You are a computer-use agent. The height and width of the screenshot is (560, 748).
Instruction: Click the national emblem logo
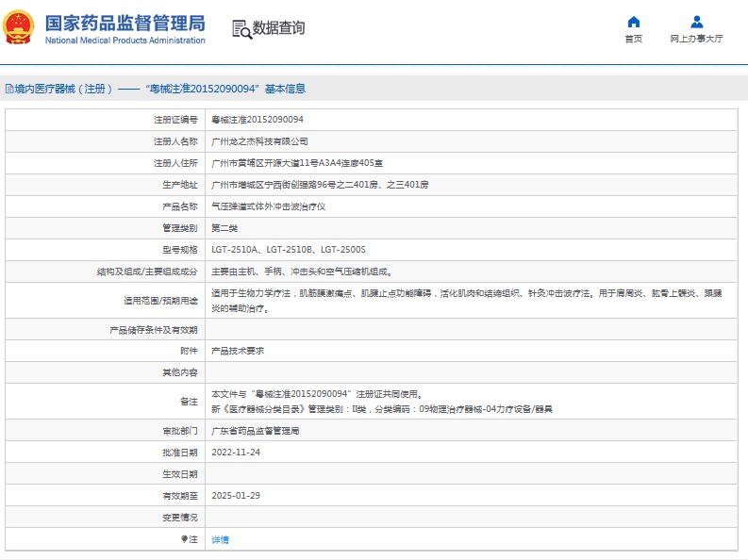(x=18, y=27)
